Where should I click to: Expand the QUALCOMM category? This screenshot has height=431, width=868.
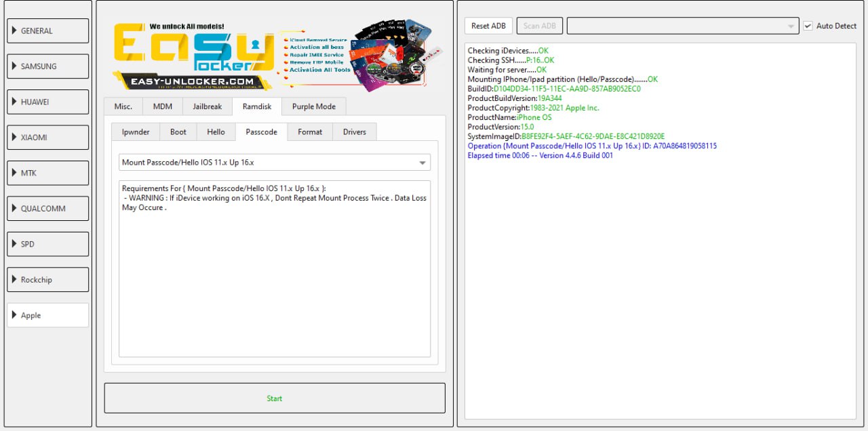(48, 209)
